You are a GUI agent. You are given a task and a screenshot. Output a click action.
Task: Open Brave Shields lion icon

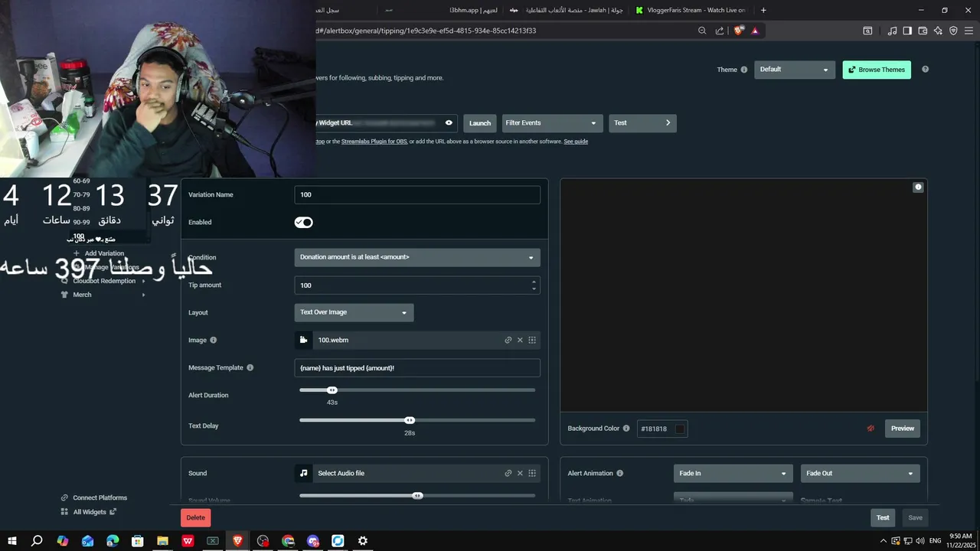point(738,31)
